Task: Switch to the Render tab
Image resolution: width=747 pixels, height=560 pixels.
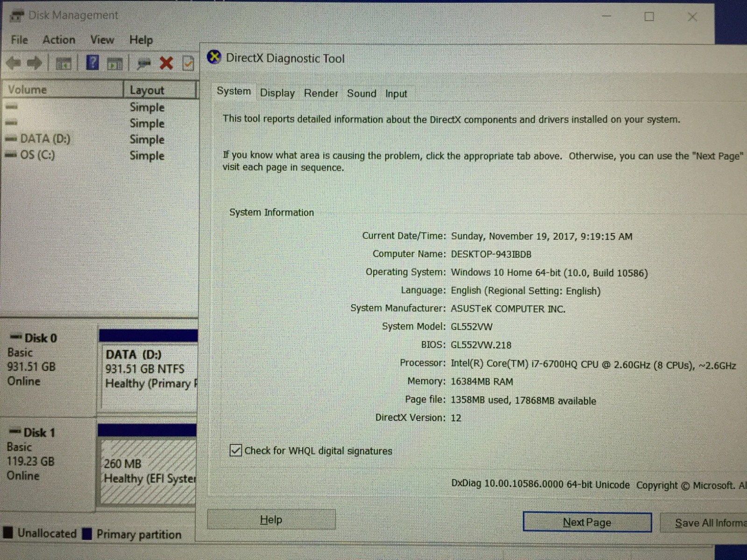Action: [321, 93]
